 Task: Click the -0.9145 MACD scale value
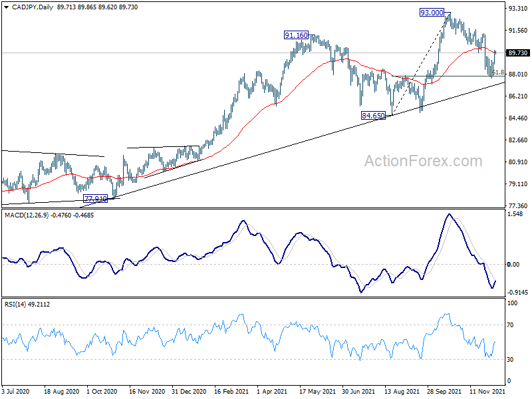518,293
